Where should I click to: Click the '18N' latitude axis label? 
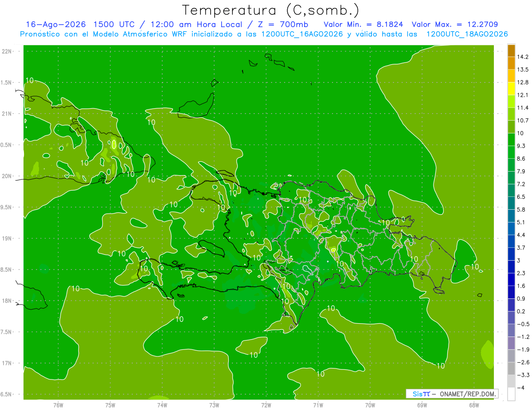[x=7, y=301]
